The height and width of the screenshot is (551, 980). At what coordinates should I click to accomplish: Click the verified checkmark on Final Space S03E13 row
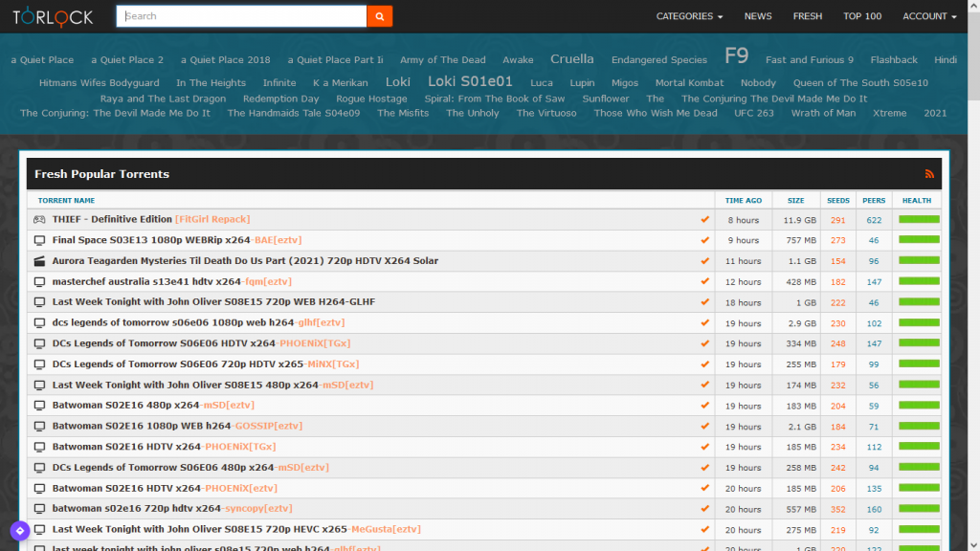coord(705,240)
